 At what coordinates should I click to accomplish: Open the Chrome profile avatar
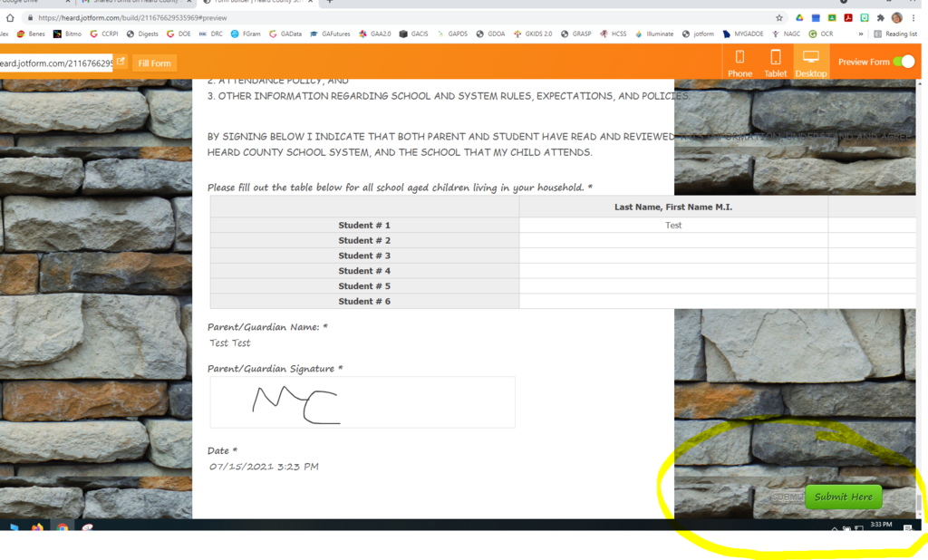point(897,18)
